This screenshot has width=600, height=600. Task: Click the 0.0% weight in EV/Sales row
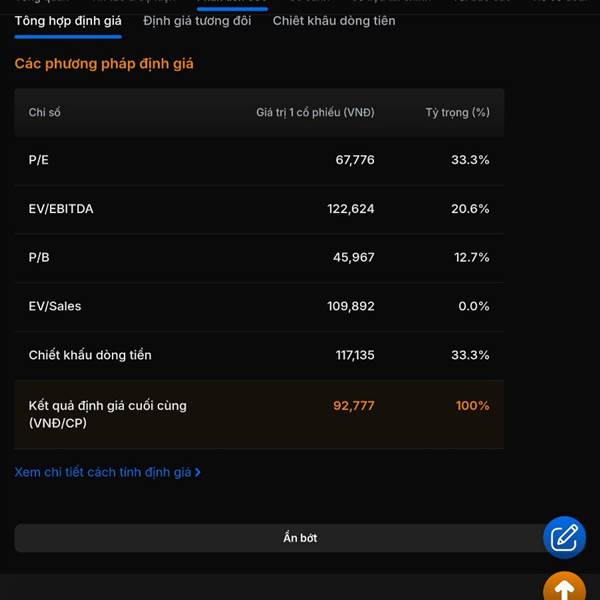[x=474, y=306]
